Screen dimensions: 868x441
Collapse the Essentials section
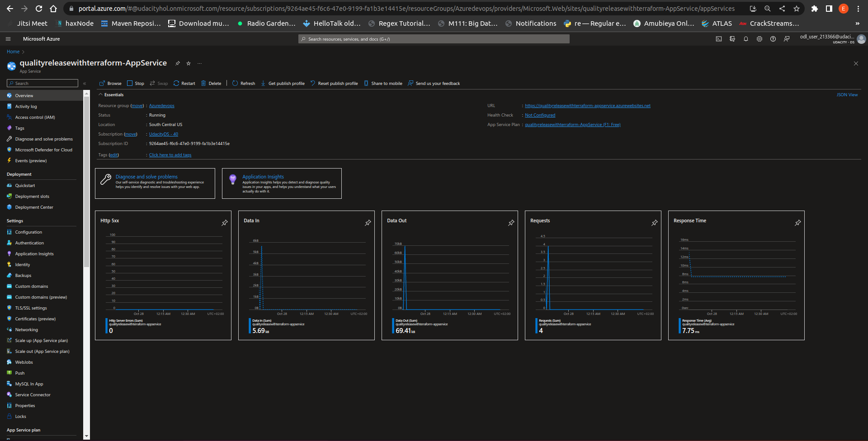111,95
